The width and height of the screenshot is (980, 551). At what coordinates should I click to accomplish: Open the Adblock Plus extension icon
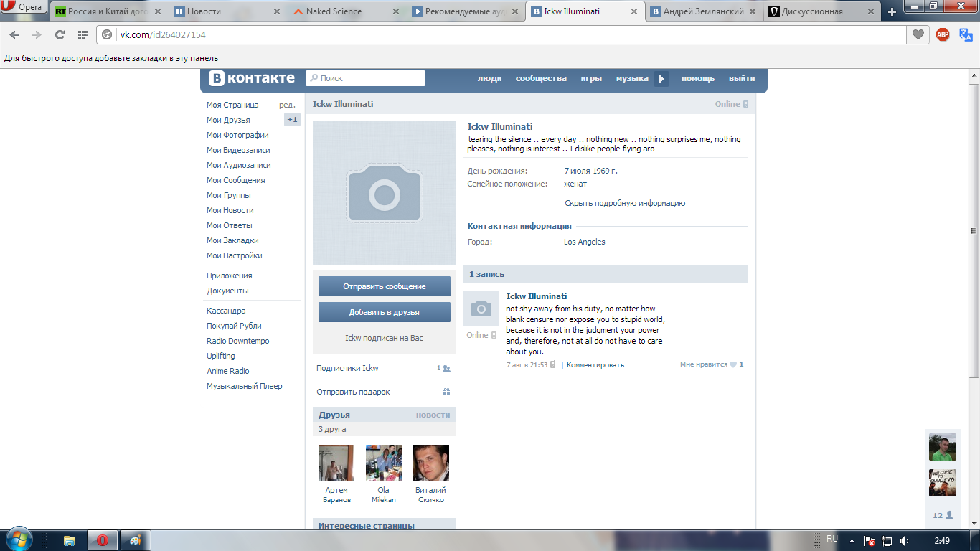tap(943, 34)
